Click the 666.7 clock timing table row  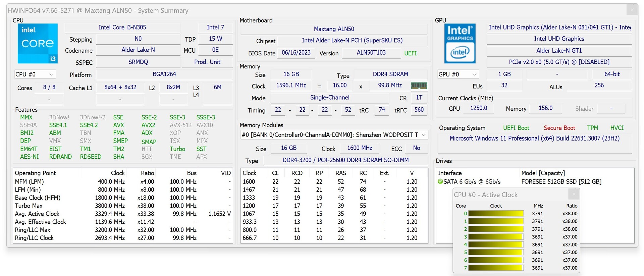tap(334, 238)
